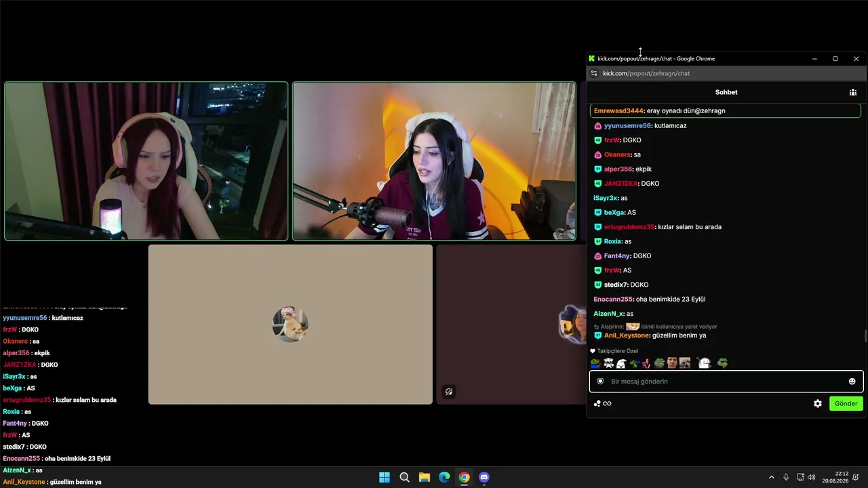Show hidden system tray icons
Viewport: 868px width, 488px height.
click(x=771, y=477)
